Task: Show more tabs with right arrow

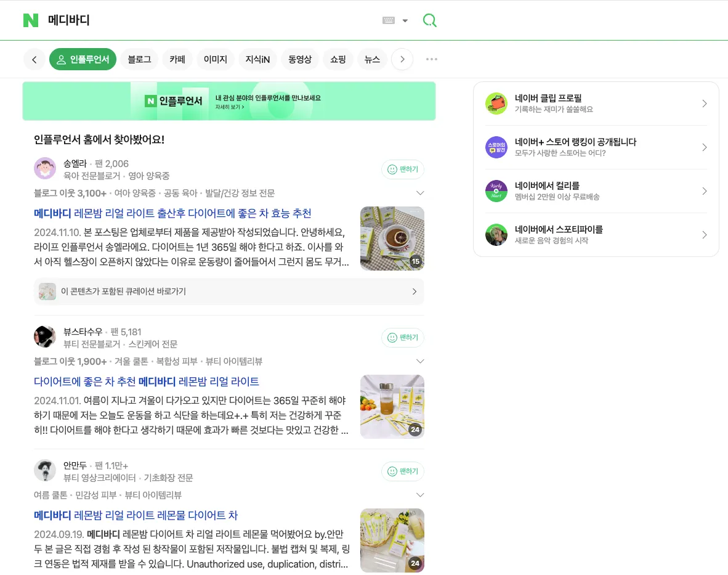Action: [402, 59]
